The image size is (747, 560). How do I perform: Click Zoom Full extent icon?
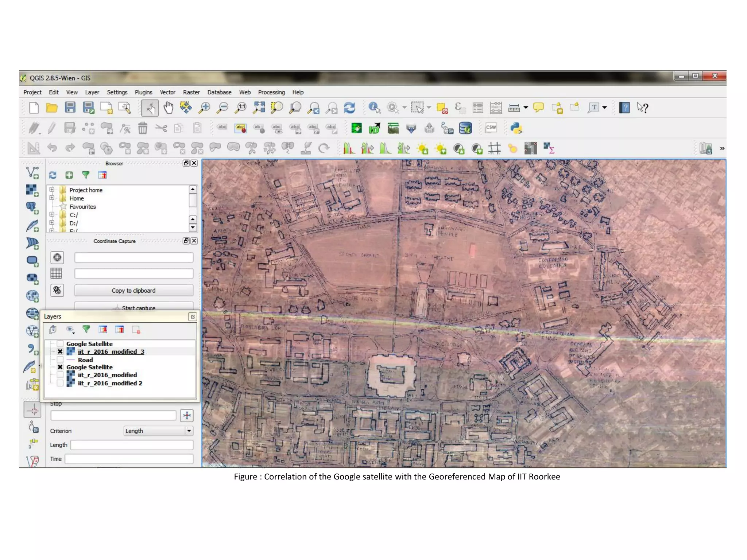(x=259, y=108)
